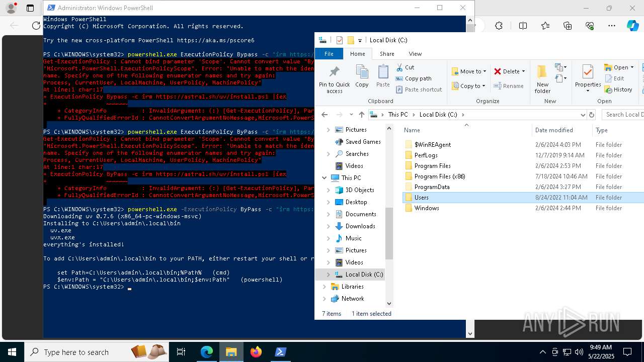The height and width of the screenshot is (362, 644).
Task: Open History for selected item
Action: pyautogui.click(x=618, y=89)
